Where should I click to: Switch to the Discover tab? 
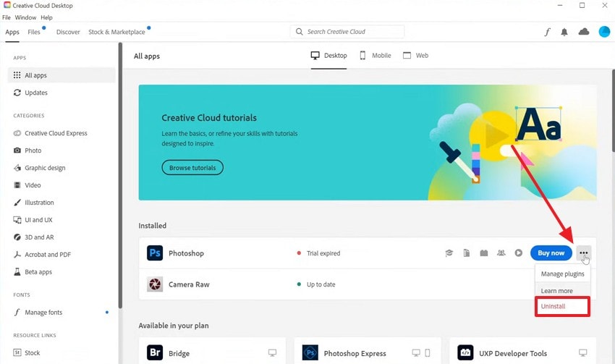pyautogui.click(x=68, y=32)
